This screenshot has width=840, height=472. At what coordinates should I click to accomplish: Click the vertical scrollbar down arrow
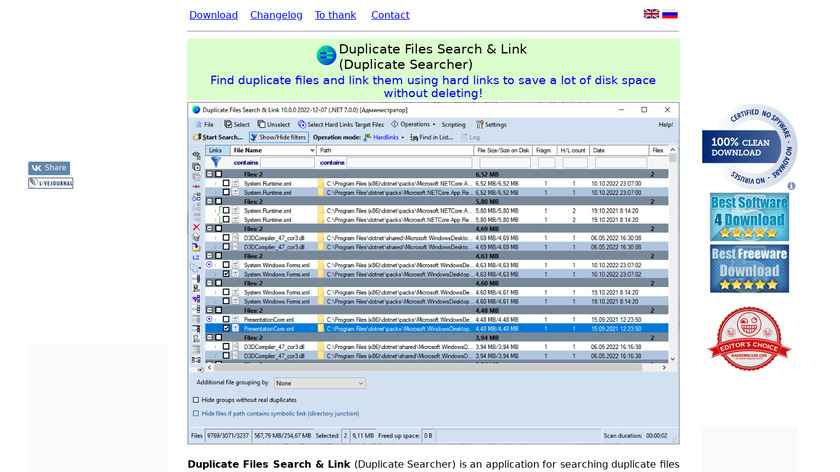[673, 359]
